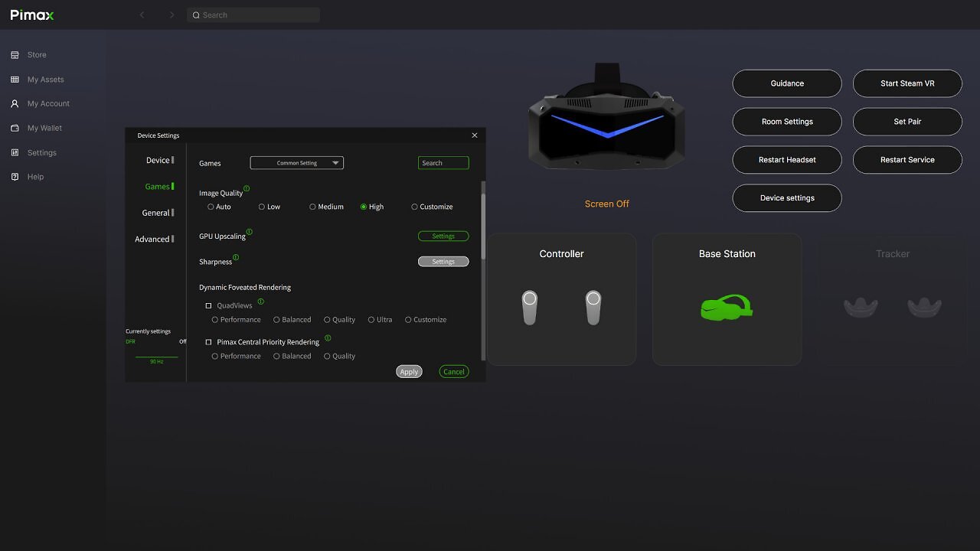Click the search magnifier icon
This screenshot has width=980, height=551.
[196, 15]
